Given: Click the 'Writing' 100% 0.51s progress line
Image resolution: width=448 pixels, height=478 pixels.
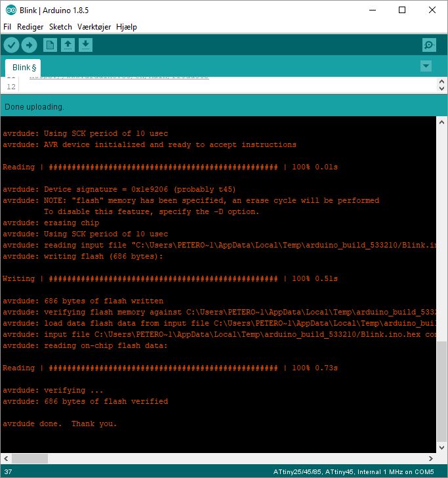Looking at the screenshot, I should (170, 278).
